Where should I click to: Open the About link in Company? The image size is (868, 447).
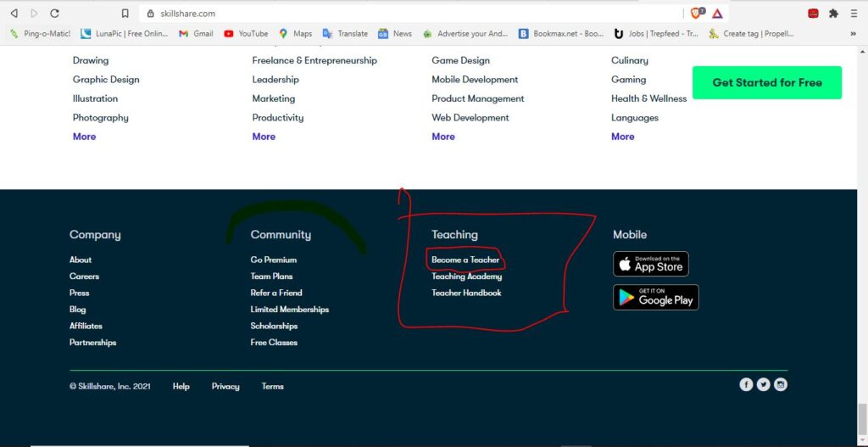point(81,260)
